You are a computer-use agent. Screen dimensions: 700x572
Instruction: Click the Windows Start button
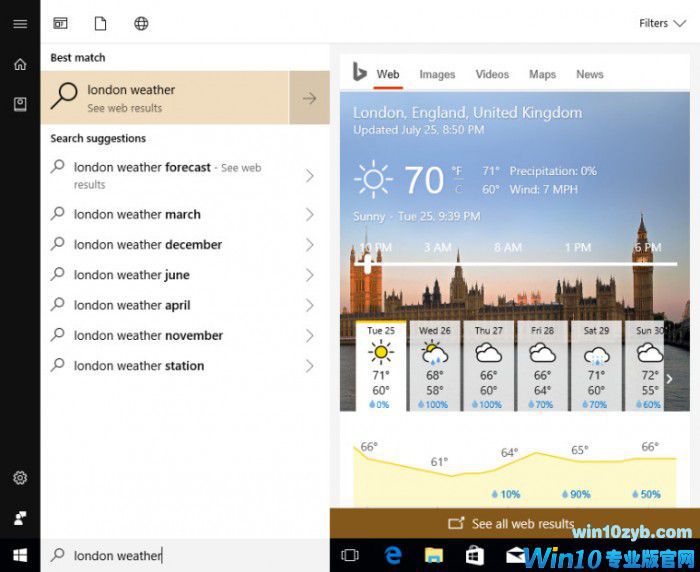[x=20, y=555]
